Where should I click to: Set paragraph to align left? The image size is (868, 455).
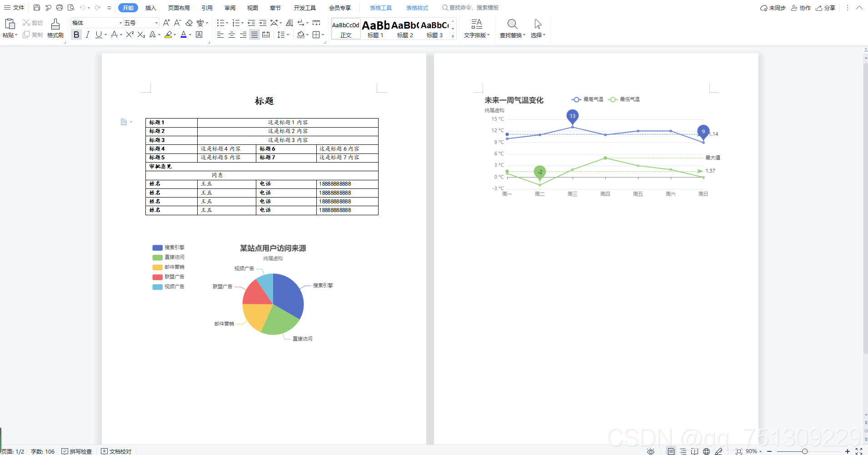pos(220,35)
